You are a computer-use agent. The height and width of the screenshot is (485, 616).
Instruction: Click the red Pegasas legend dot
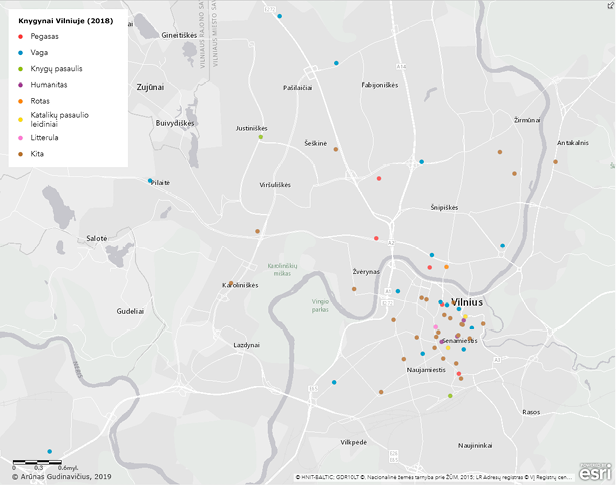(20, 36)
